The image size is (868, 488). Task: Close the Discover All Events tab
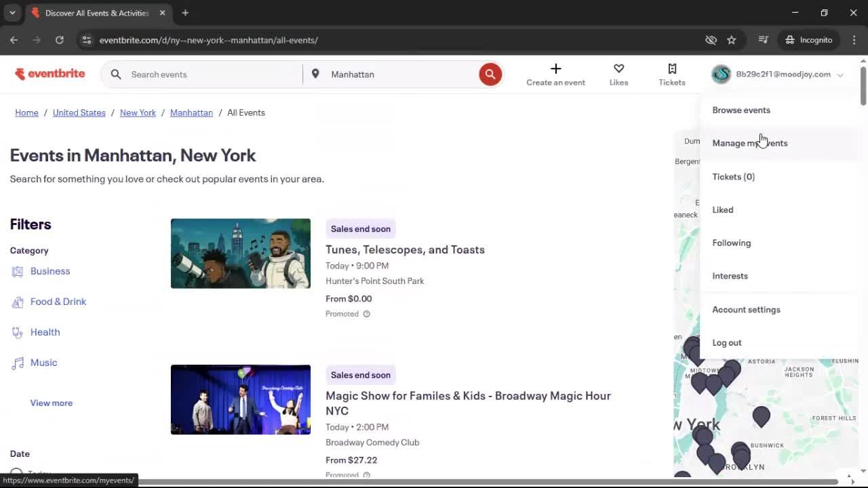pyautogui.click(x=162, y=13)
